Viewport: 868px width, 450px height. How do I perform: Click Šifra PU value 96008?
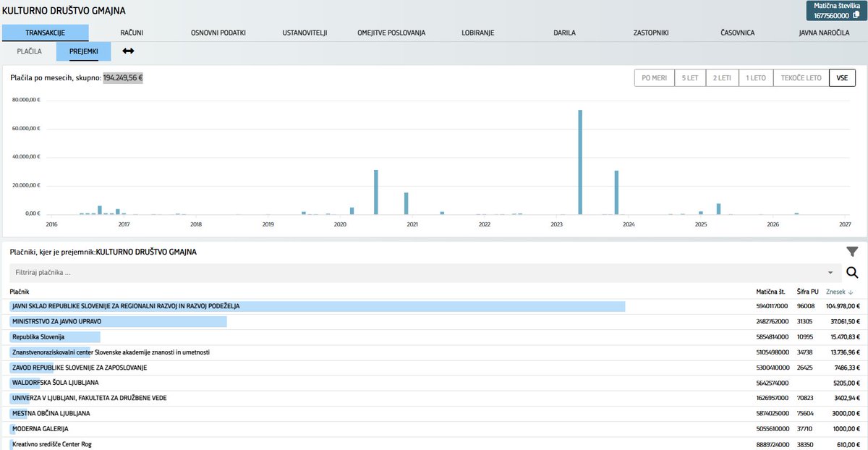[807, 306]
